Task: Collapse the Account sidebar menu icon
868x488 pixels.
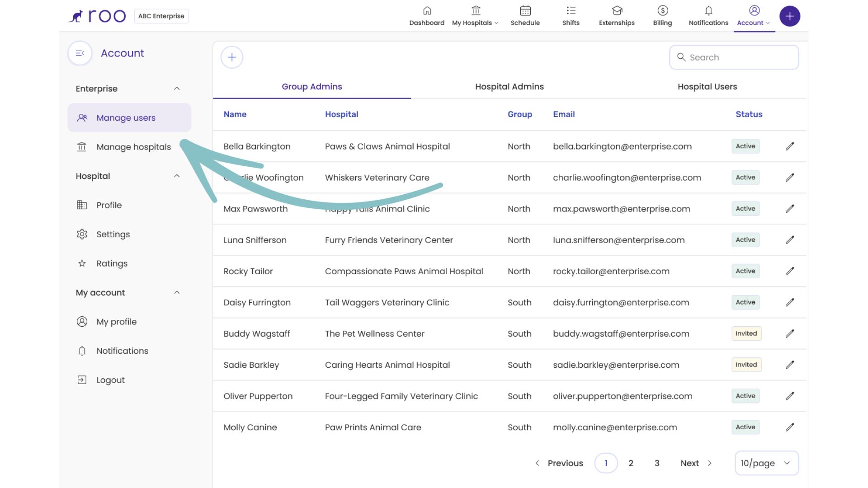Action: (80, 53)
